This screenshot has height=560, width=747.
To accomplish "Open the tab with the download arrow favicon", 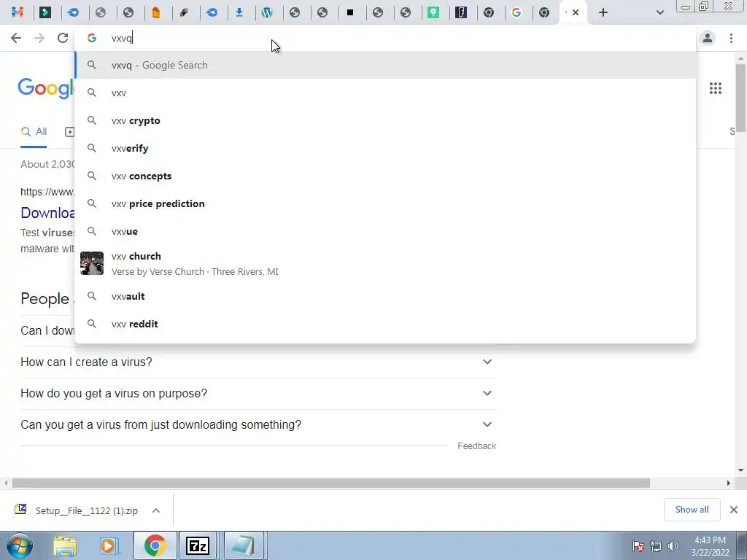I will (239, 12).
